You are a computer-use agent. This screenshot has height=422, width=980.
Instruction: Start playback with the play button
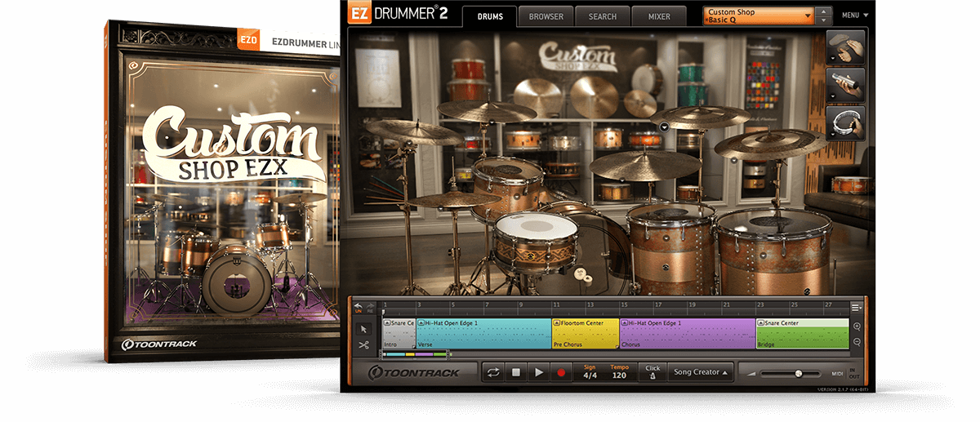(538, 372)
